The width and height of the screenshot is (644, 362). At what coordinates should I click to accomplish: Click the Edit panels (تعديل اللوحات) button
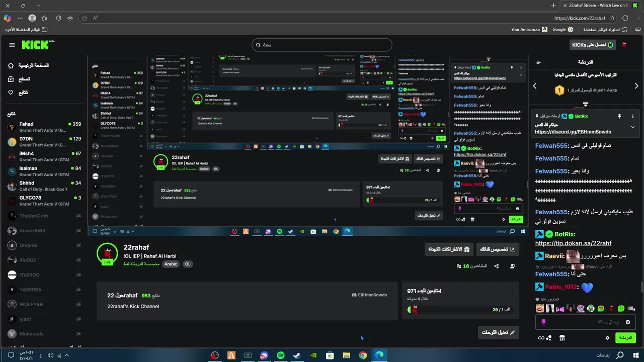pyautogui.click(x=498, y=332)
